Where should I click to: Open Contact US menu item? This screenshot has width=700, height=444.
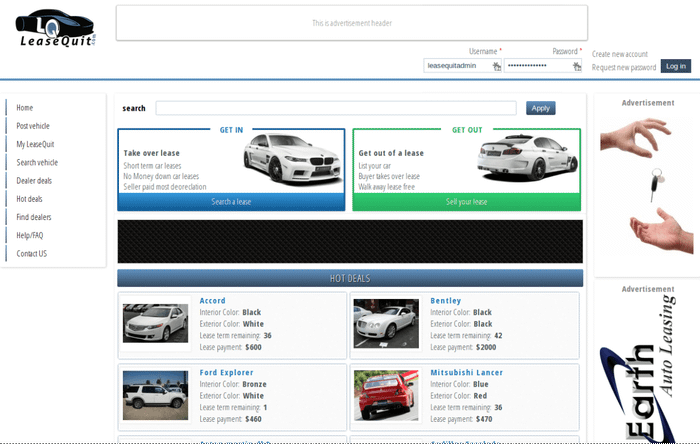(x=32, y=253)
